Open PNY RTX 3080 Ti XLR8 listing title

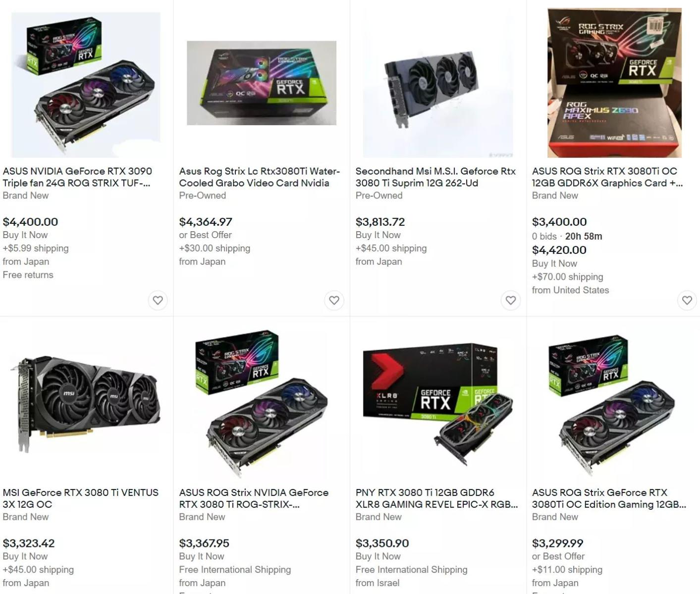[436, 498]
